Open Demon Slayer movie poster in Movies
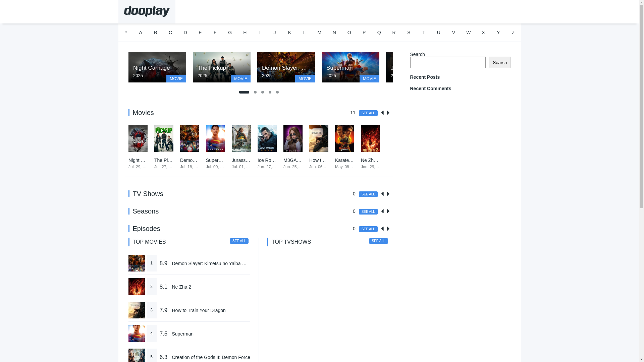The width and height of the screenshot is (644, 362). 190,138
